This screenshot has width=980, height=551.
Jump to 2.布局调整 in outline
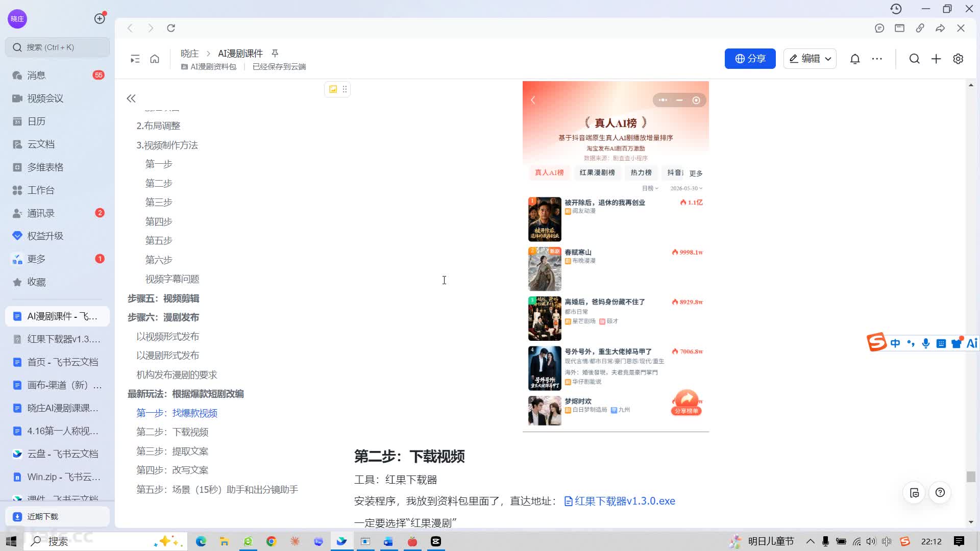[158, 126]
